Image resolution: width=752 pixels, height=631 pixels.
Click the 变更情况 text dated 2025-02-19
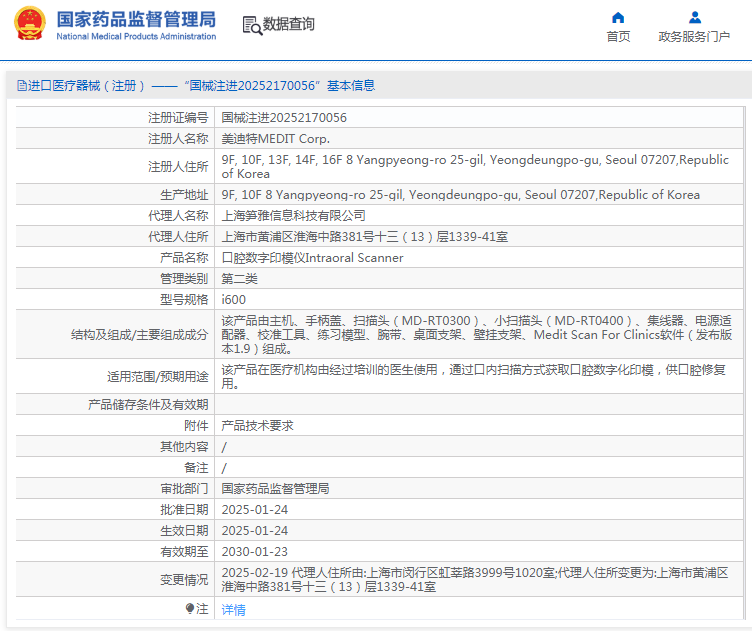[475, 580]
